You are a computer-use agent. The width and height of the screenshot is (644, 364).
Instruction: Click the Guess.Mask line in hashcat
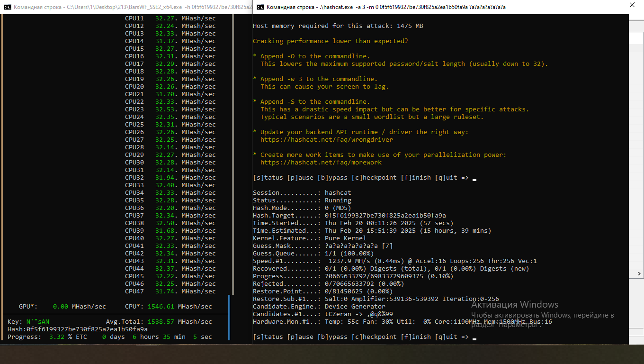pos(323,246)
